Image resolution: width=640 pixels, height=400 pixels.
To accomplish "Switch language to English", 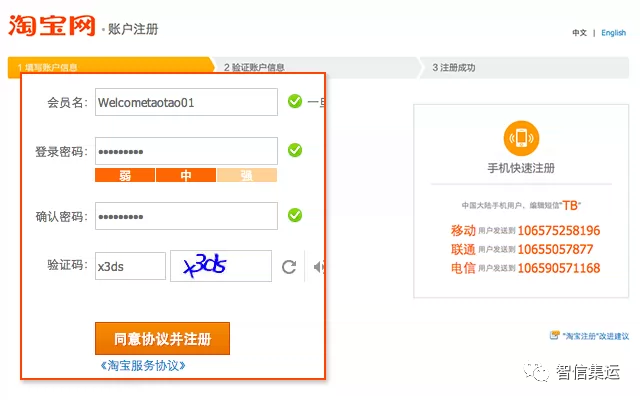I will (613, 33).
